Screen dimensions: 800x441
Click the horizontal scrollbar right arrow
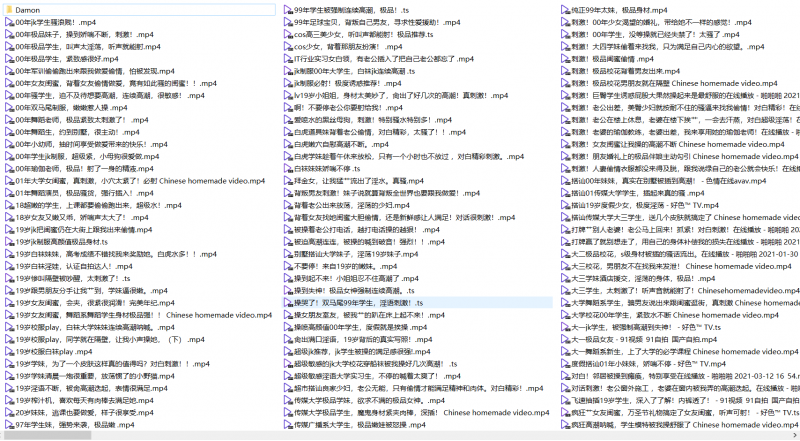794,435
